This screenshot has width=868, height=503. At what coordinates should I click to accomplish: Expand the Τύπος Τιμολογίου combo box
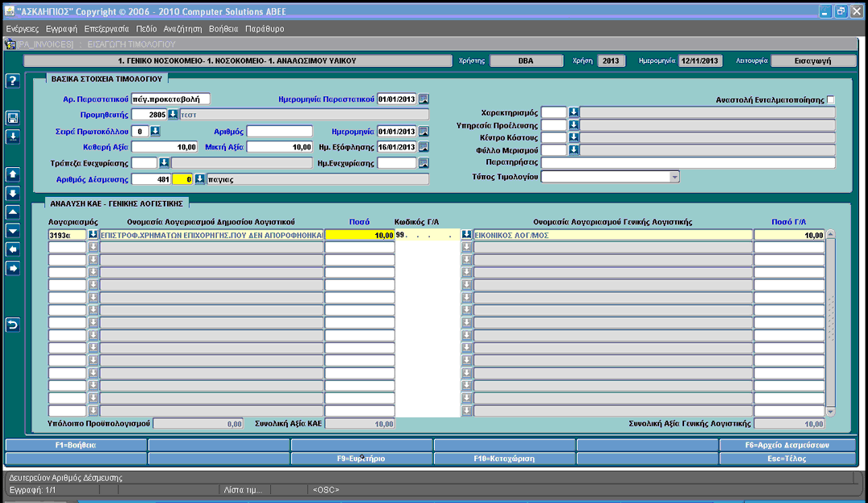(674, 177)
